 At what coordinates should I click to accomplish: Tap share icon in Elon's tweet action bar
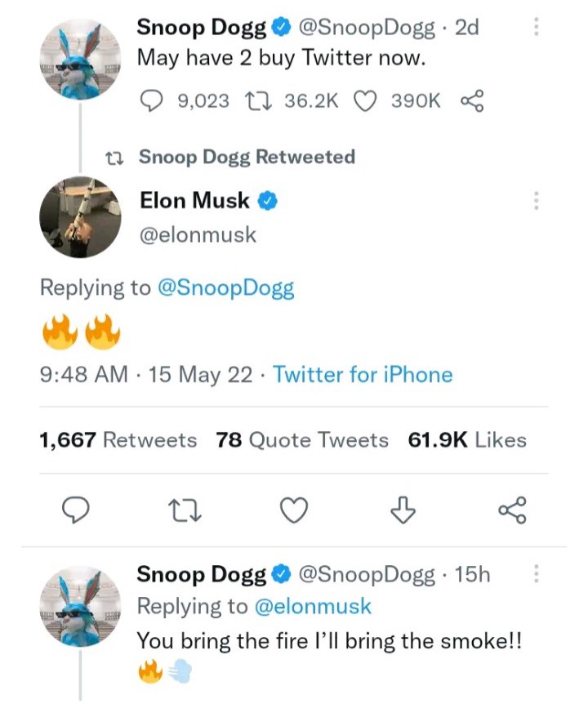coord(512,510)
